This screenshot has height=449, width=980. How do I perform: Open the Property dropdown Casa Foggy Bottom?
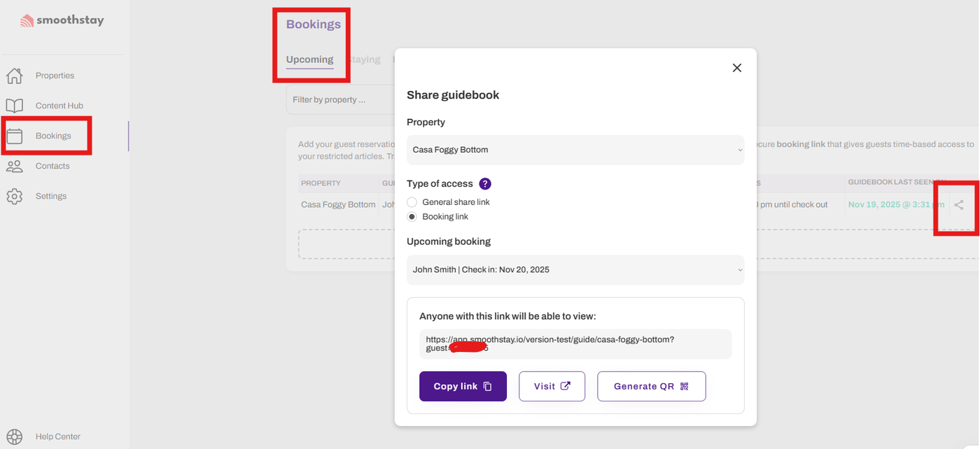(575, 150)
